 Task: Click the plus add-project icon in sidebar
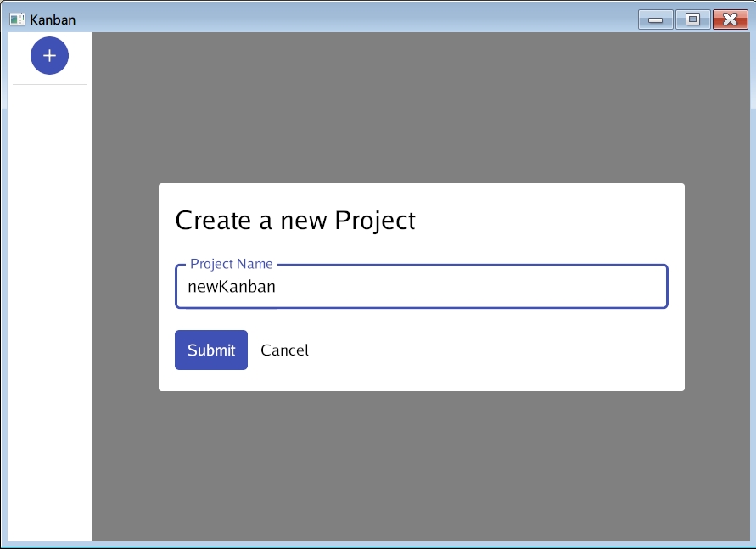tap(49, 55)
